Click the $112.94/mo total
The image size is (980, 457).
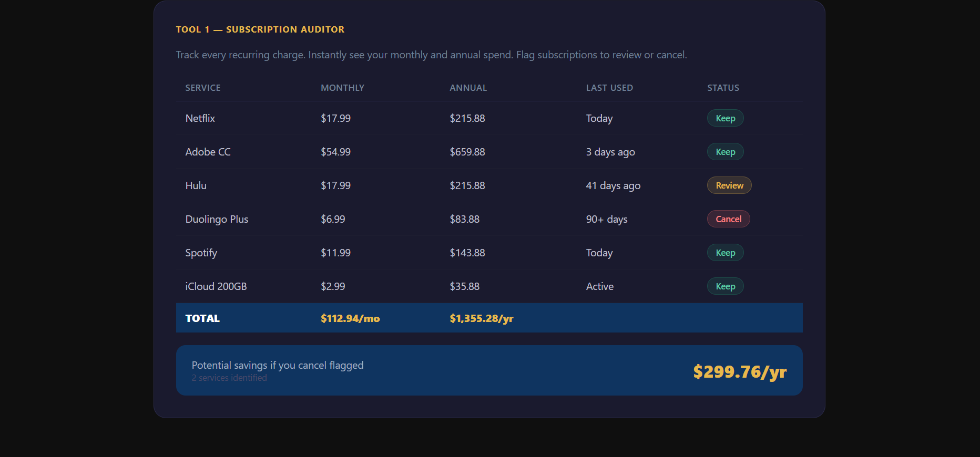coord(350,318)
